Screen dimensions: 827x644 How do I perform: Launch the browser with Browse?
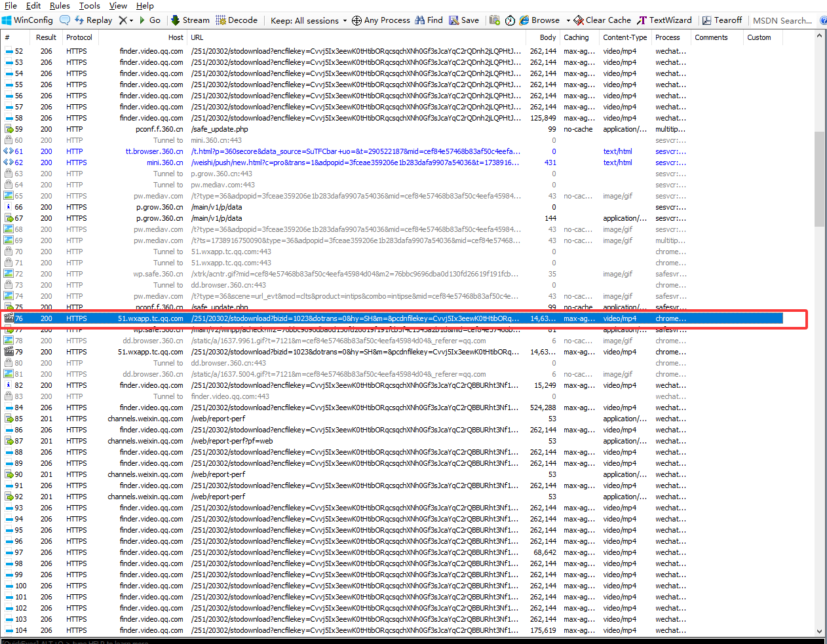(x=539, y=20)
